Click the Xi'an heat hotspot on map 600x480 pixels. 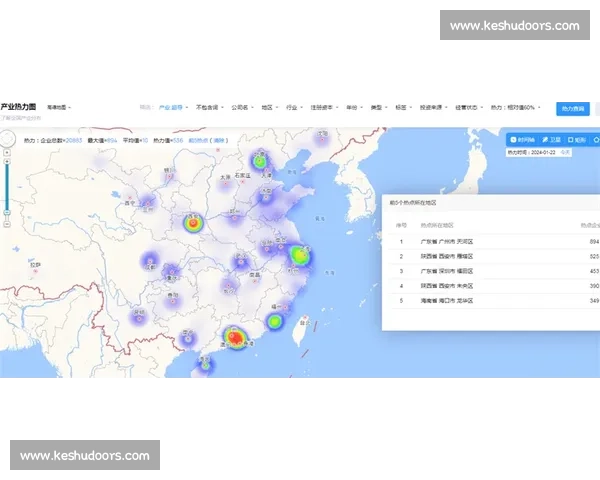[191, 222]
